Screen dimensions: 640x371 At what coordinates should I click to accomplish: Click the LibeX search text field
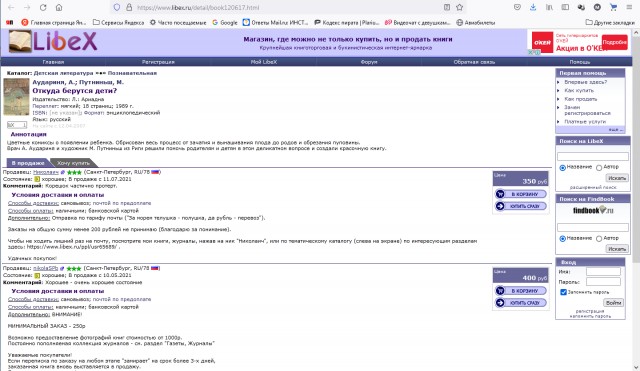pos(593,156)
